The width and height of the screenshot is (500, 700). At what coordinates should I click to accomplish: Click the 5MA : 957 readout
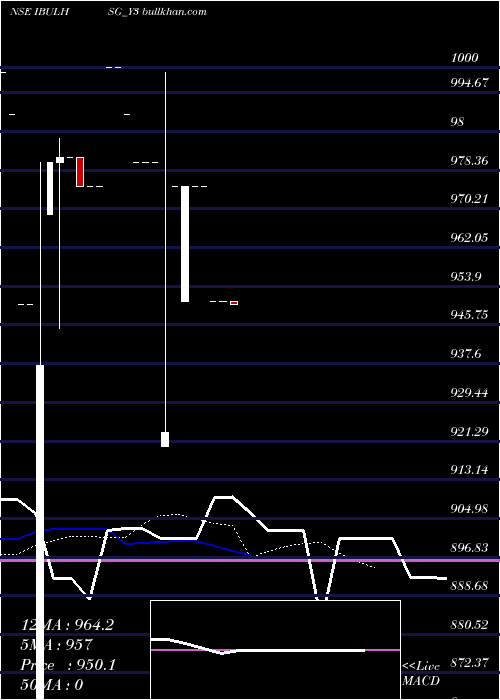point(57,645)
